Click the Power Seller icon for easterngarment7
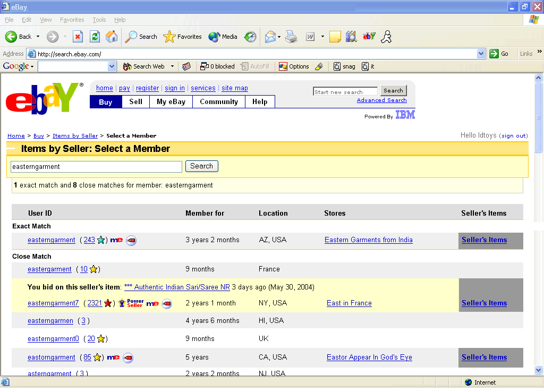The width and height of the screenshot is (544, 392). coord(131,303)
